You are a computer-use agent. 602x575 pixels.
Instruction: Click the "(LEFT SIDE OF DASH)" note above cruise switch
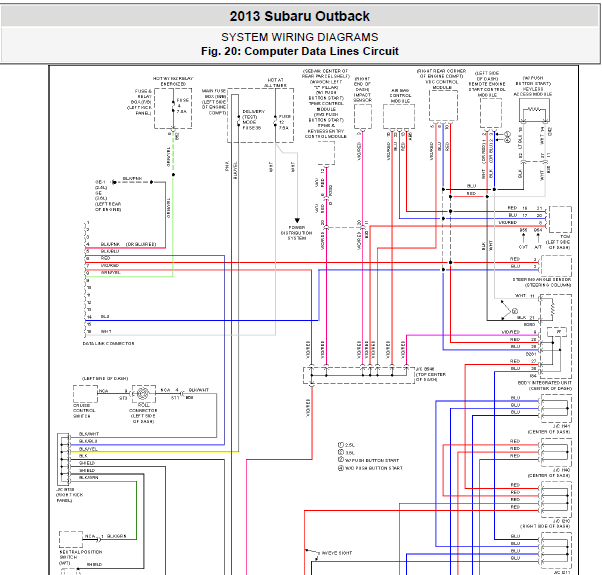tap(105, 378)
